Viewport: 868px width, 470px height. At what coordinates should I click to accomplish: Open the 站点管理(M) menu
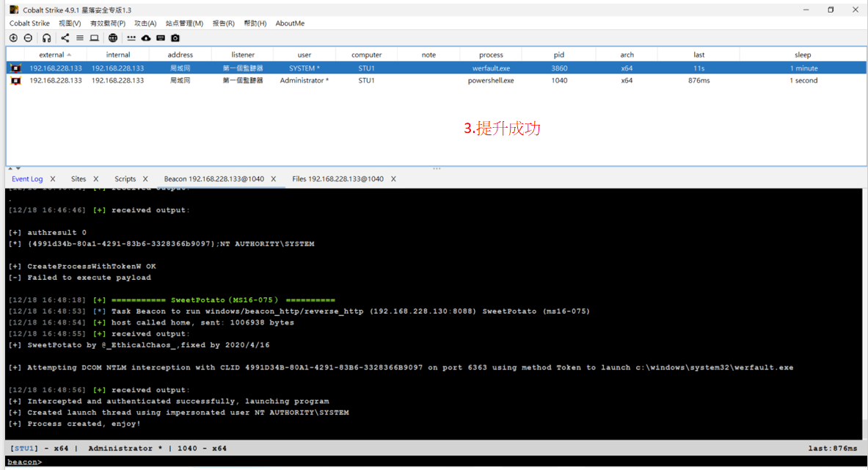(x=184, y=23)
